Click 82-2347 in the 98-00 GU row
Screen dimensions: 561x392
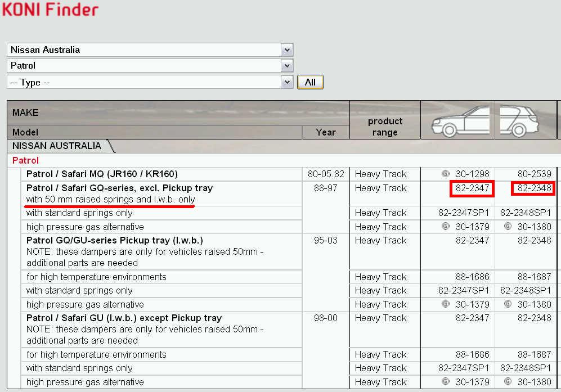(x=472, y=318)
